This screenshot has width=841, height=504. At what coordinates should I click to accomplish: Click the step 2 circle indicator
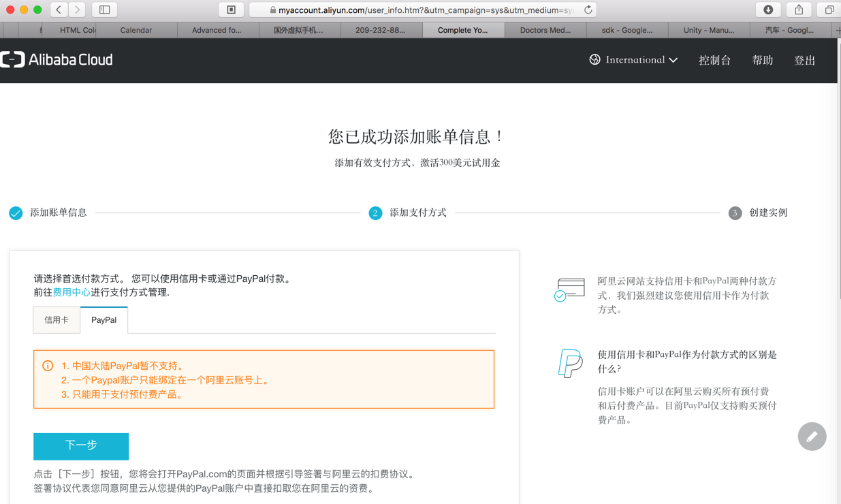click(x=375, y=213)
